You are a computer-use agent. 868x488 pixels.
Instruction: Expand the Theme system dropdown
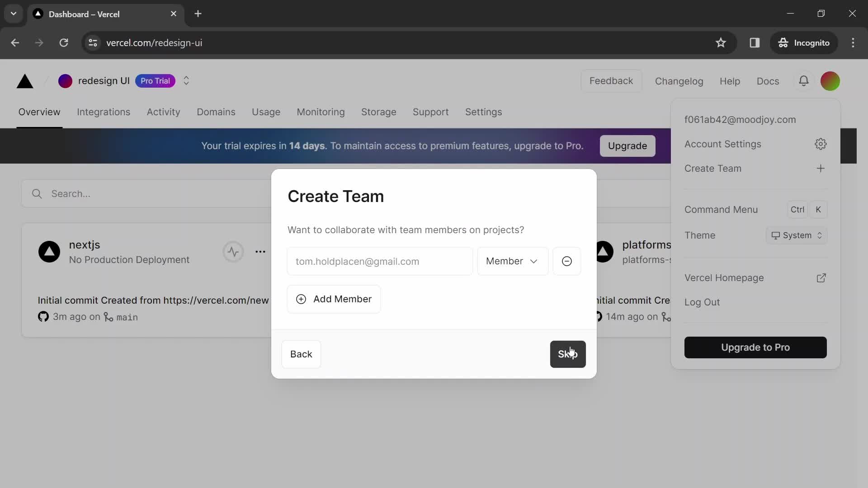(797, 236)
